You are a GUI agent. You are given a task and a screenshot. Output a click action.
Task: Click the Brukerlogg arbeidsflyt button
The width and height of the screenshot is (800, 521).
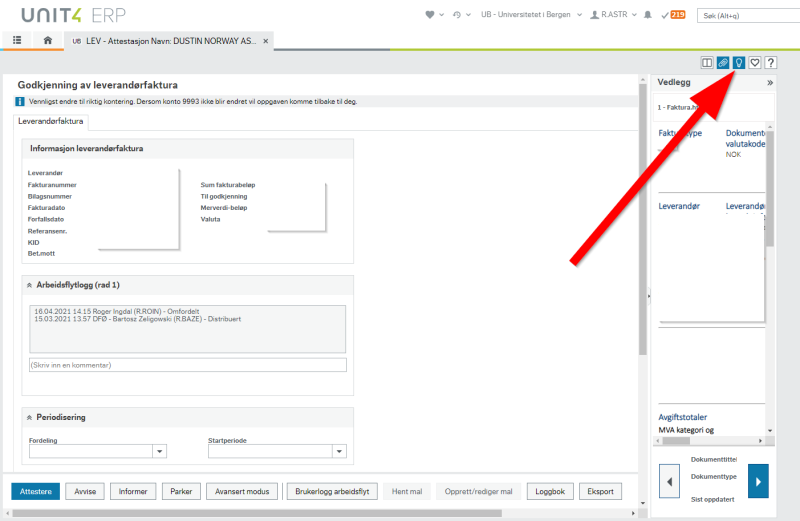tap(332, 491)
